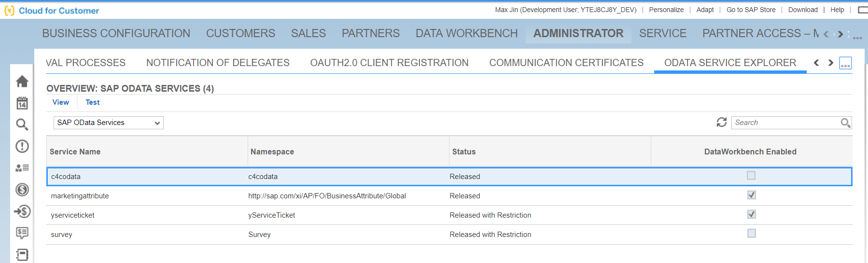Open the exclamation alerts icon in sidebar
Screen dimensions: 868x263
(x=22, y=146)
